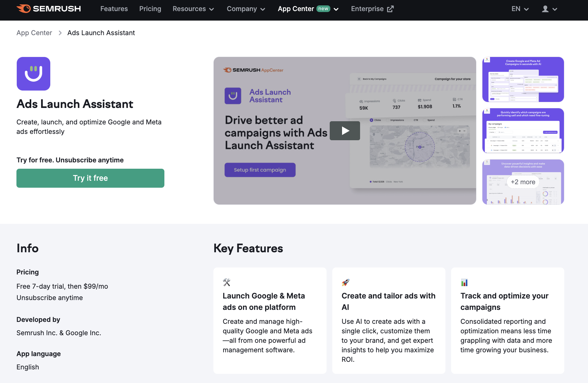Click the app icon inside the video preview
The height and width of the screenshot is (383, 588).
point(233,96)
